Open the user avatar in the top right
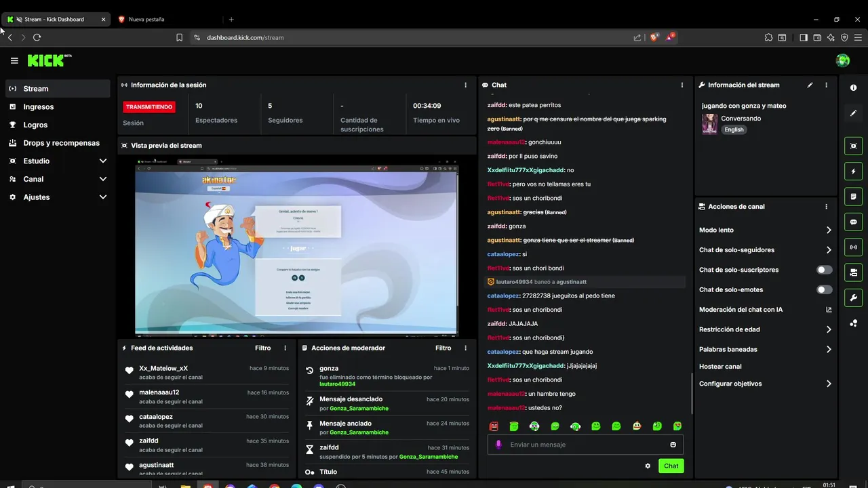868x488 pixels. [x=843, y=61]
